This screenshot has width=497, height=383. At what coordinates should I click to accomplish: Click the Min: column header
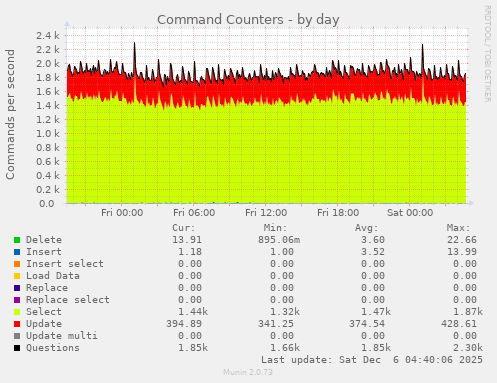click(x=275, y=228)
